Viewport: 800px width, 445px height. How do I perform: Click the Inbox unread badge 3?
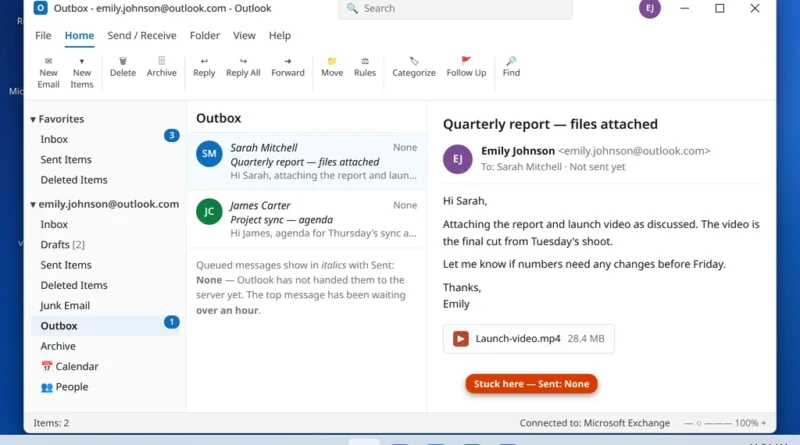[x=171, y=135]
